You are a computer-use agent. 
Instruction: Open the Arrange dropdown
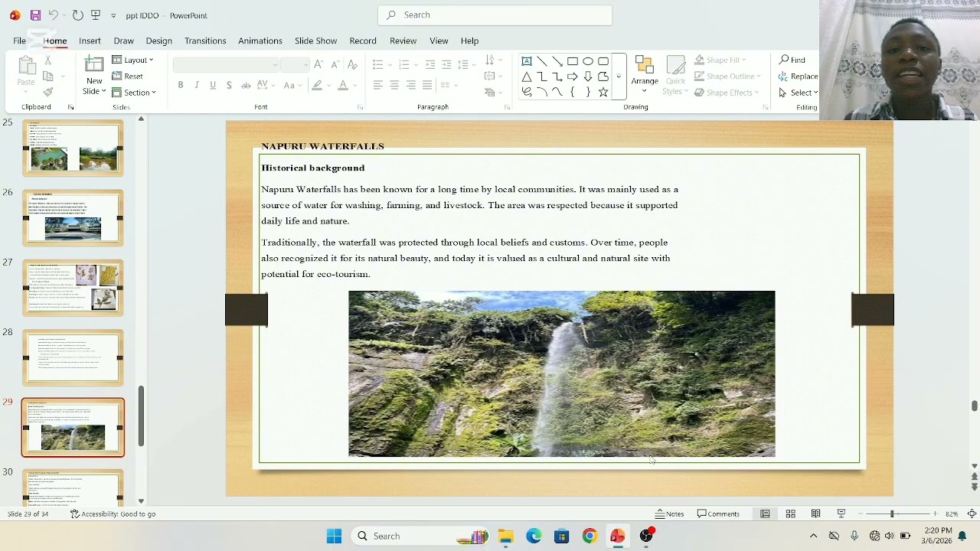click(x=645, y=77)
